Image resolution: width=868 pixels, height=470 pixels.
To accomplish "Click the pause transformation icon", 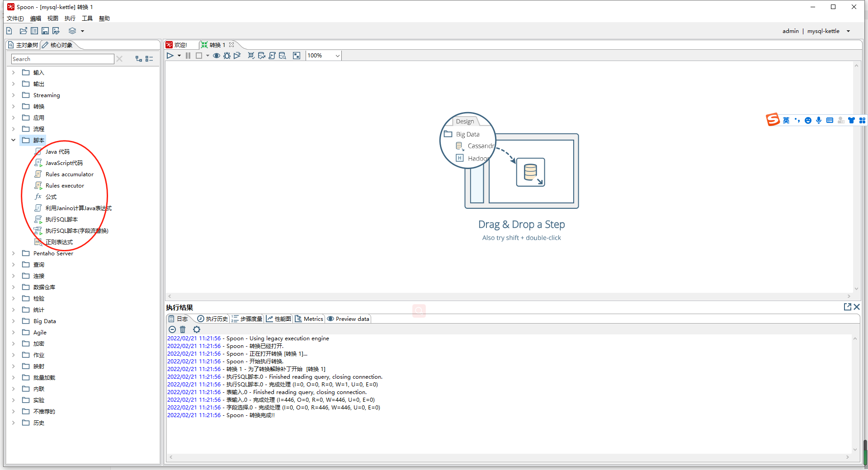I will tap(188, 56).
